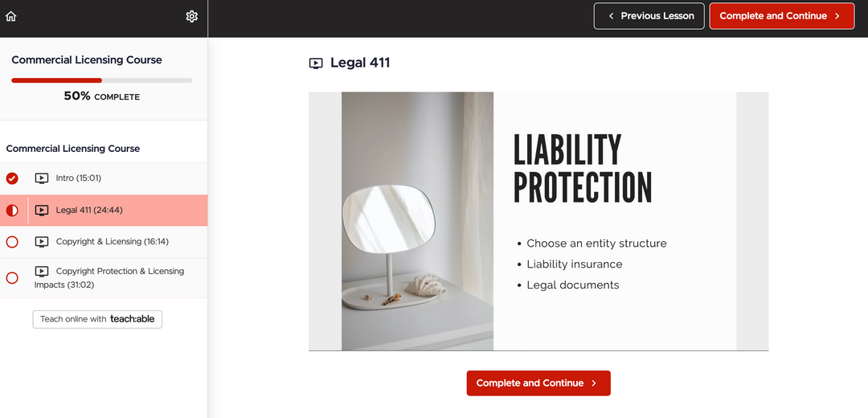
Task: Click the chevron on the bottom Complete and Continue
Action: click(594, 383)
